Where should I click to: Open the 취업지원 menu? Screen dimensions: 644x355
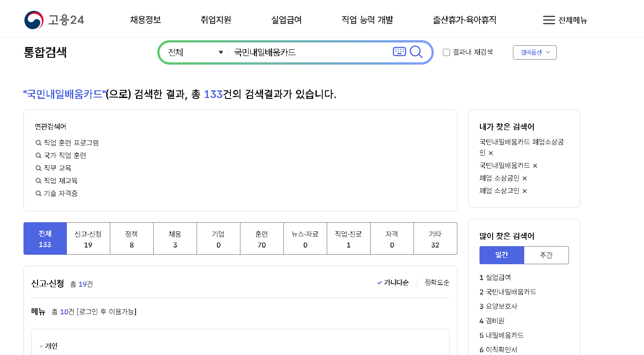pos(216,20)
